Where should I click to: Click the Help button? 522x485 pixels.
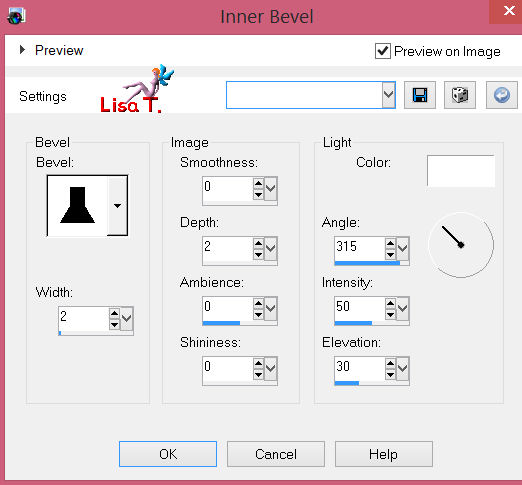pyautogui.click(x=384, y=454)
